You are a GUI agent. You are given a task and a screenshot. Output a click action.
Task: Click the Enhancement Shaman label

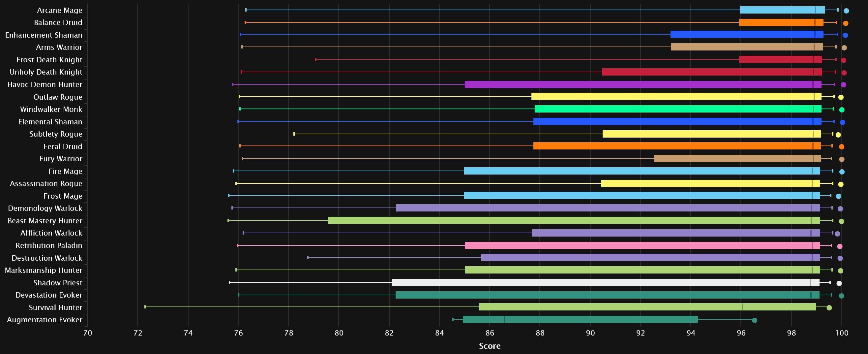pyautogui.click(x=44, y=35)
